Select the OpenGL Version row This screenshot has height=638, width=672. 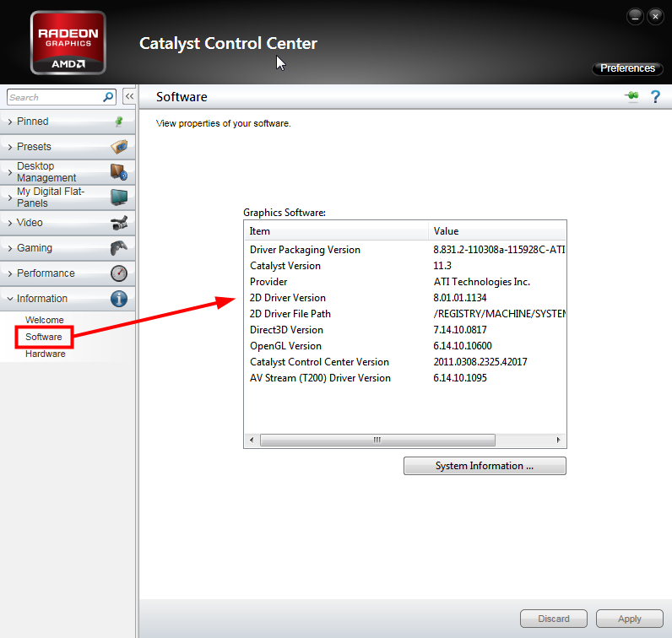405,346
